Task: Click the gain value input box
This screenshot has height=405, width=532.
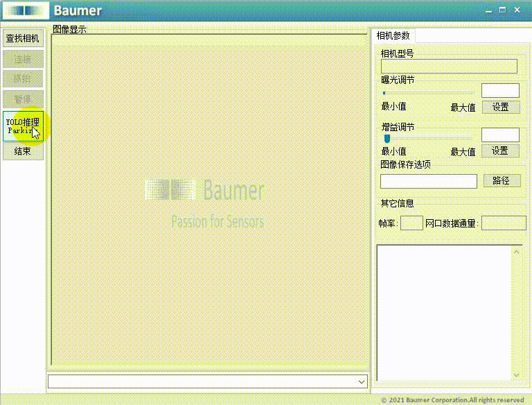Action: 500,135
